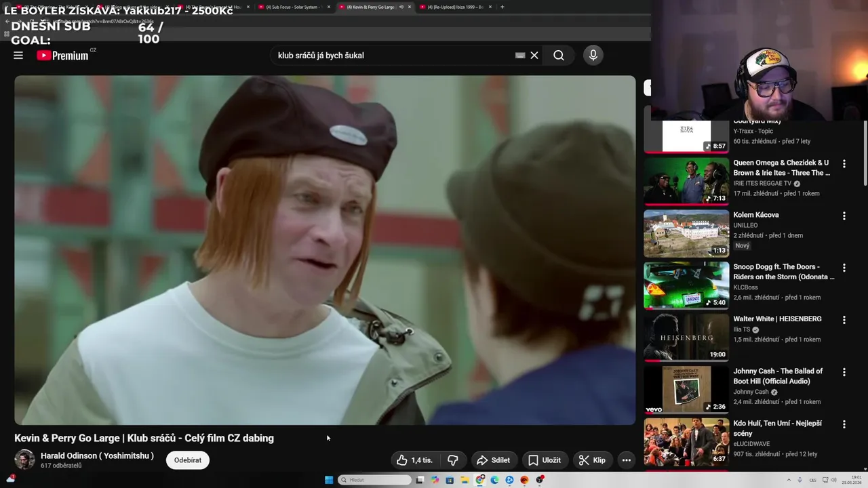Open more actions ellipsis under the video

[x=627, y=460]
